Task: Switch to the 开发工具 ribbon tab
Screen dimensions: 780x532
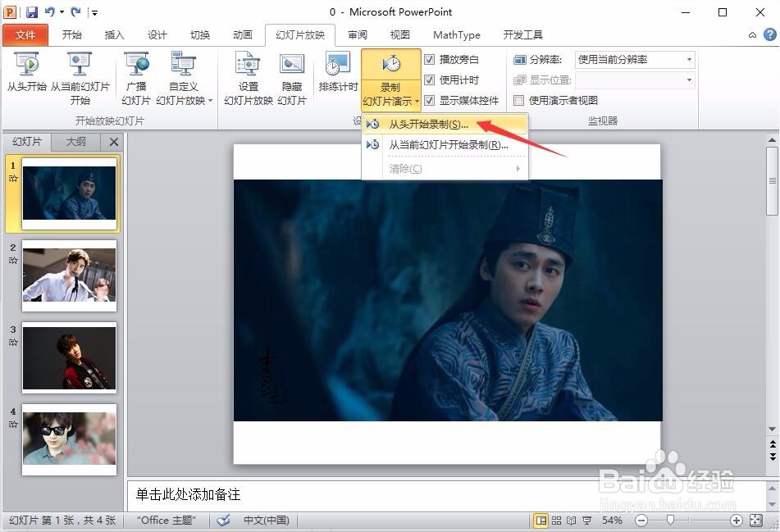Action: click(x=522, y=34)
